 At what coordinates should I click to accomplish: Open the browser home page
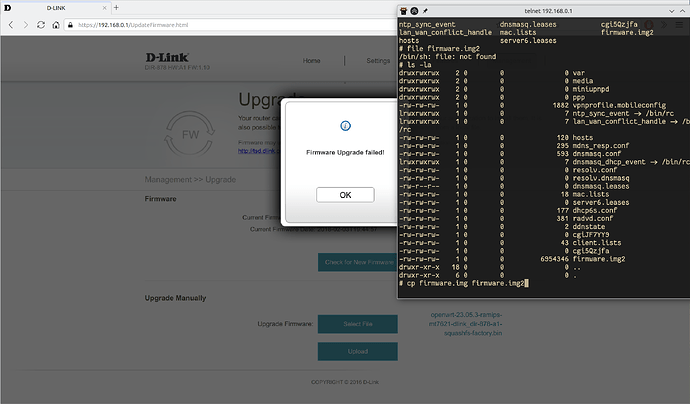[56, 25]
